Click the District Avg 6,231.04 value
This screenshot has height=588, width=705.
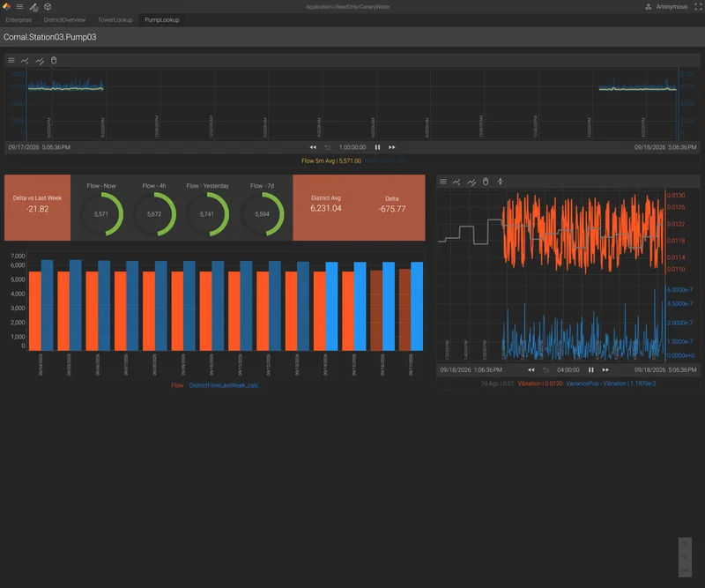(326, 208)
